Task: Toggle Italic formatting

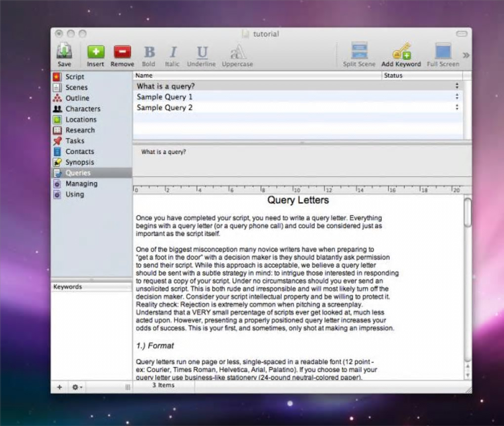Action: click(173, 52)
